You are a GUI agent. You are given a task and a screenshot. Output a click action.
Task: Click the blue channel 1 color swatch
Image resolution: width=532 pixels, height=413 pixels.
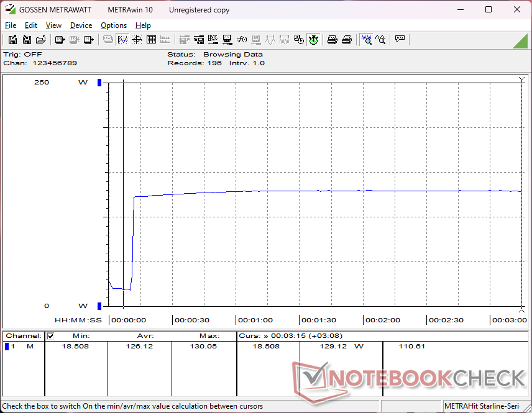click(7, 347)
